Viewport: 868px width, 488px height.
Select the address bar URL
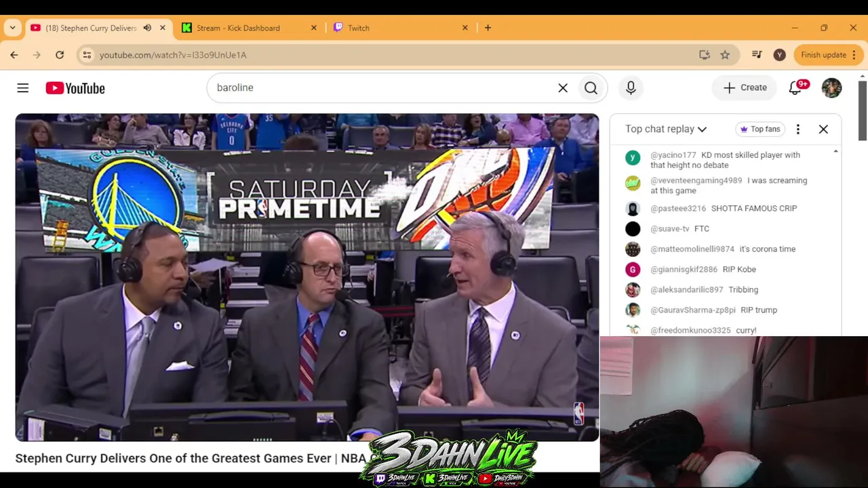(173, 55)
